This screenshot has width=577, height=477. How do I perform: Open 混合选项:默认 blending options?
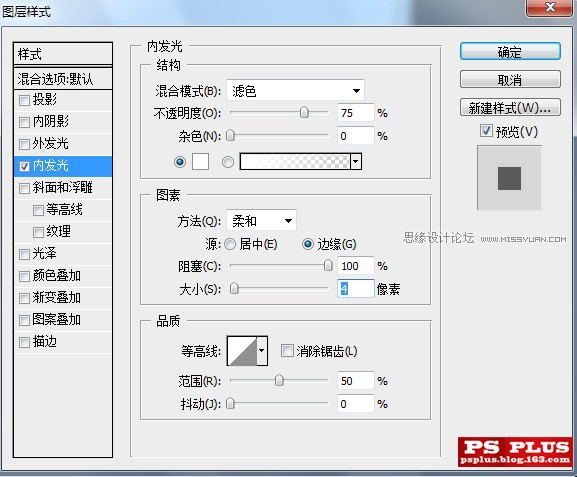[63, 78]
